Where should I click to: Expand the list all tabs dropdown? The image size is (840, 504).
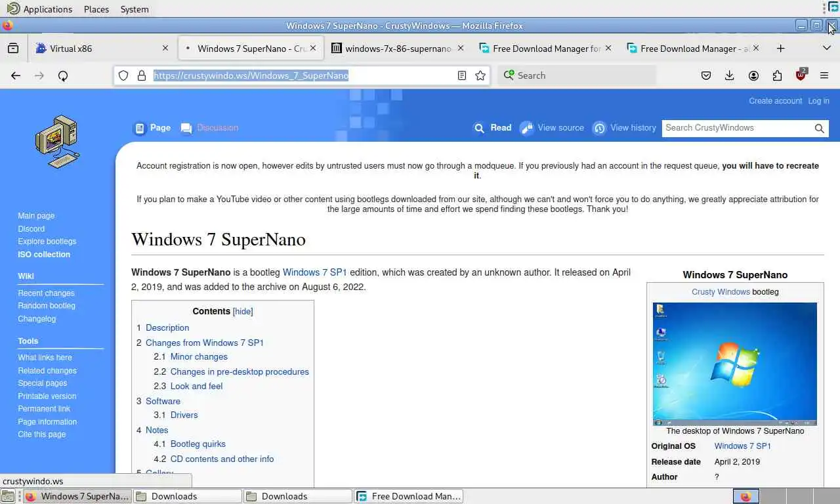(827, 48)
